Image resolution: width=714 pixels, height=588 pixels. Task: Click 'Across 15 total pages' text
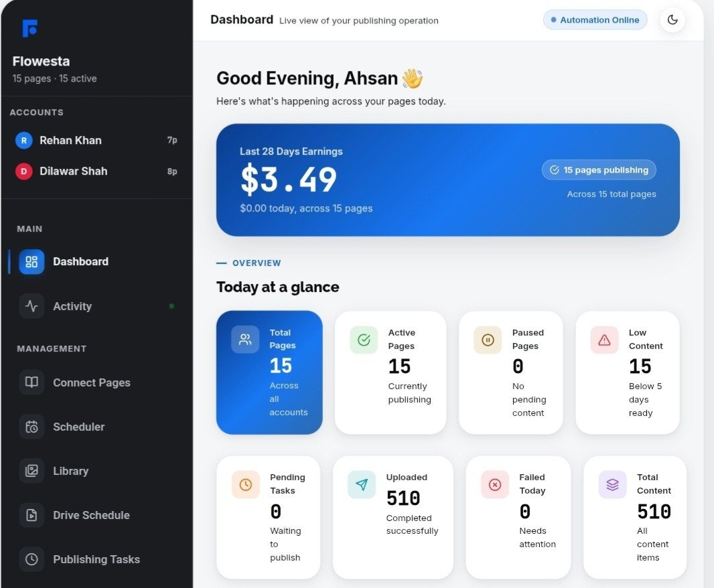click(x=612, y=194)
